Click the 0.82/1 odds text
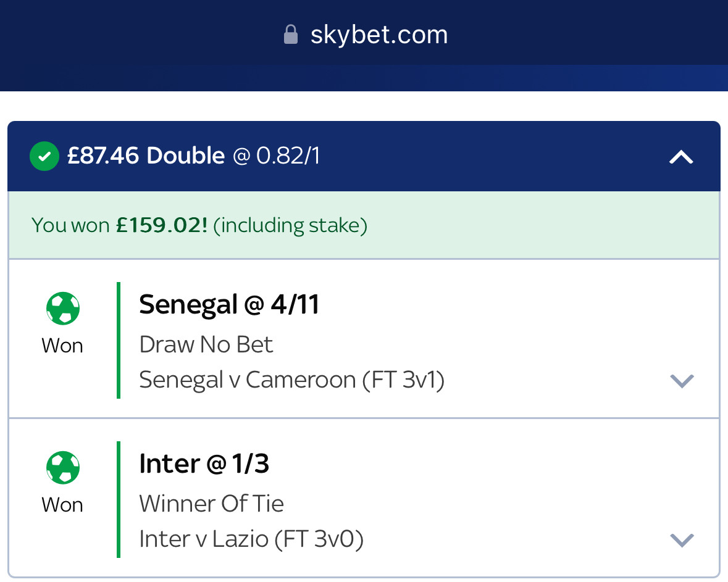 coord(288,157)
